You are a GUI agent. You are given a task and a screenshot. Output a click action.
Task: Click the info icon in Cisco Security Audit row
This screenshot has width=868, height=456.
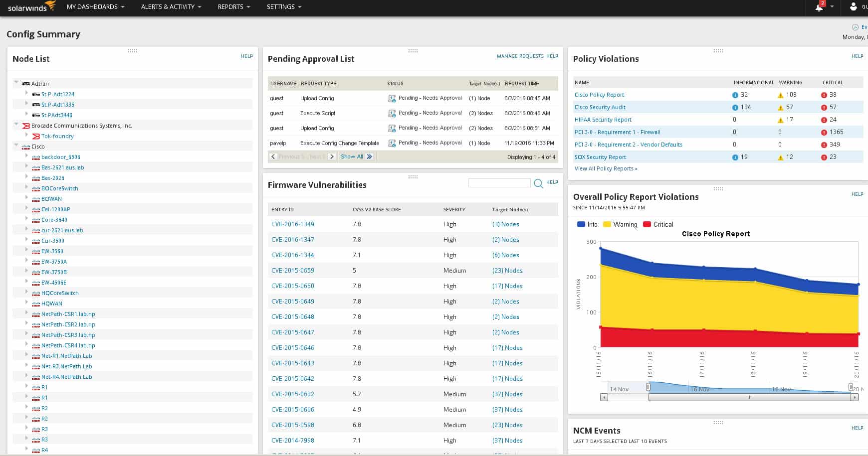[x=735, y=107]
